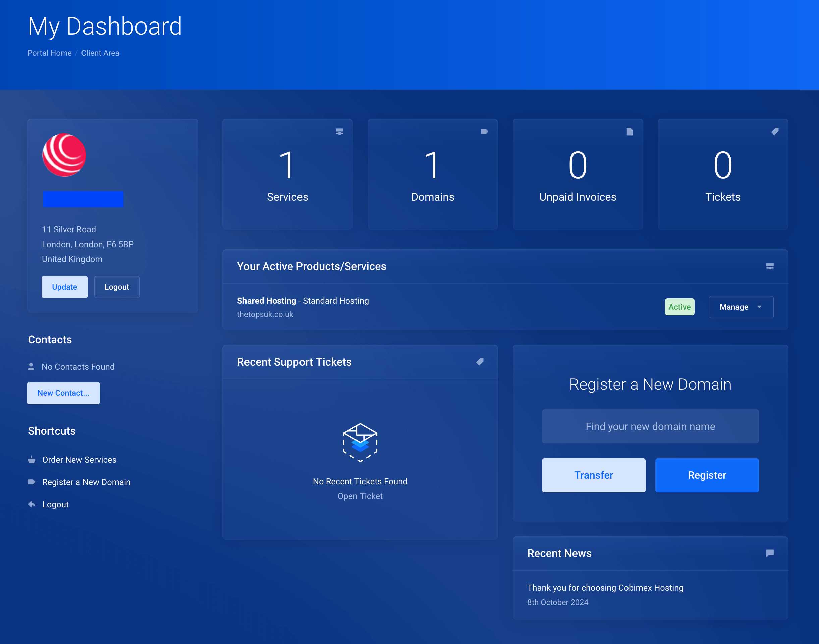
Task: Click the red Cobimex company logo
Action: pyautogui.click(x=64, y=155)
